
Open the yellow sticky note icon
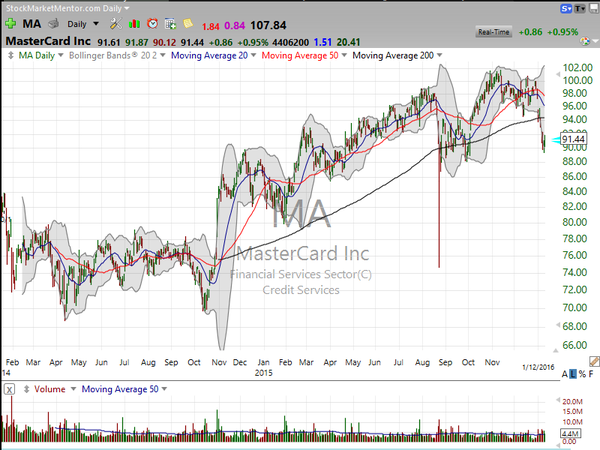pyautogui.click(x=188, y=24)
